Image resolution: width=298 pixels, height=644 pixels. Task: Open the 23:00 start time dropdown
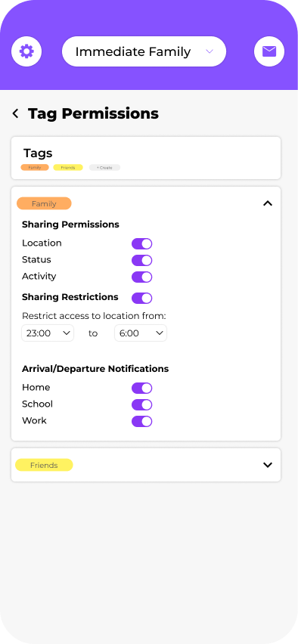coord(48,333)
